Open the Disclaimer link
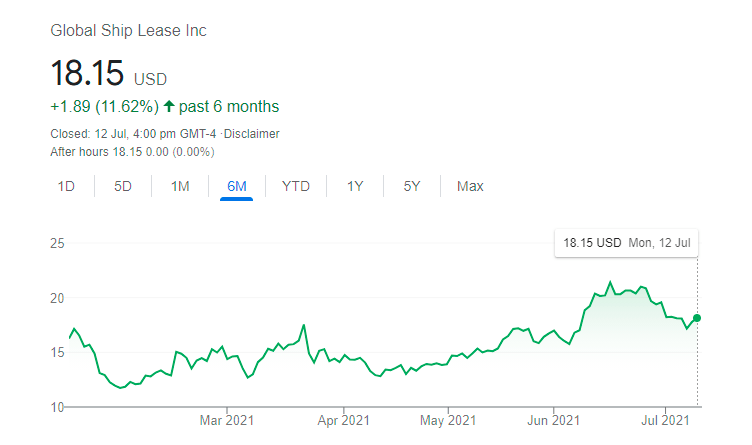The image size is (752, 445). (x=252, y=134)
